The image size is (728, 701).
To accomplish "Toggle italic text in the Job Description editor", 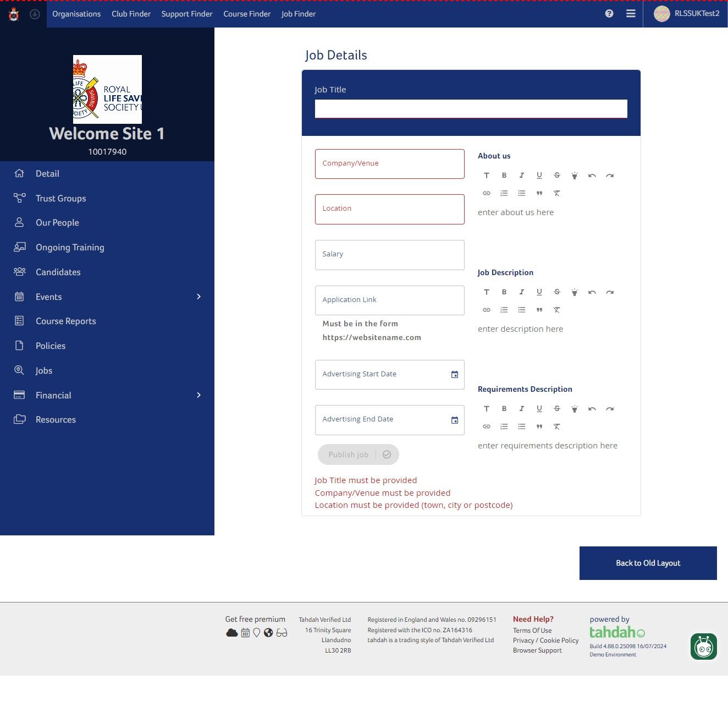I will click(522, 292).
